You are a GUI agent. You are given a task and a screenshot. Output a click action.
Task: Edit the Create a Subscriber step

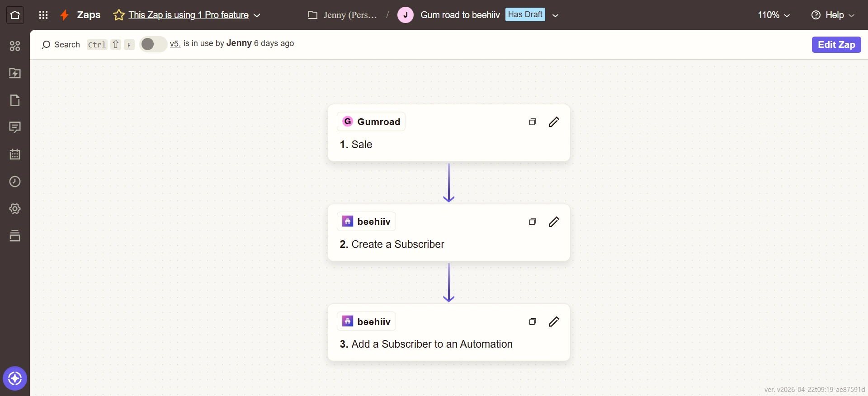click(x=554, y=222)
